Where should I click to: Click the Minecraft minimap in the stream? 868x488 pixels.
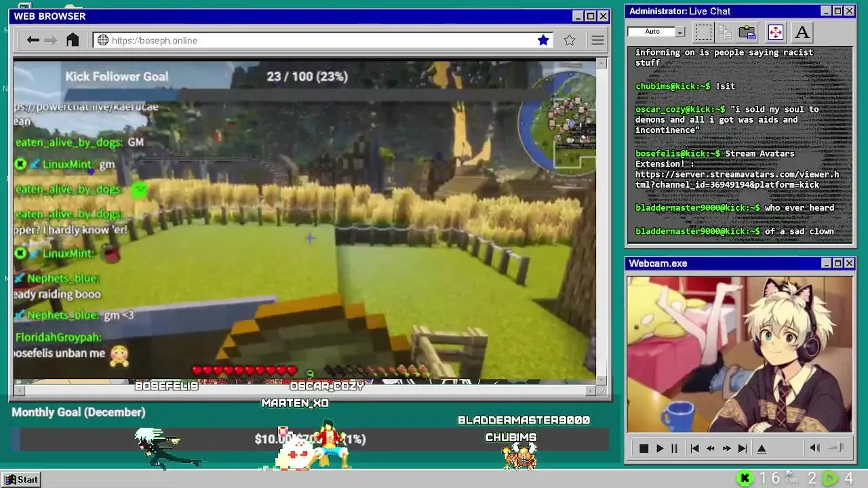click(x=556, y=124)
